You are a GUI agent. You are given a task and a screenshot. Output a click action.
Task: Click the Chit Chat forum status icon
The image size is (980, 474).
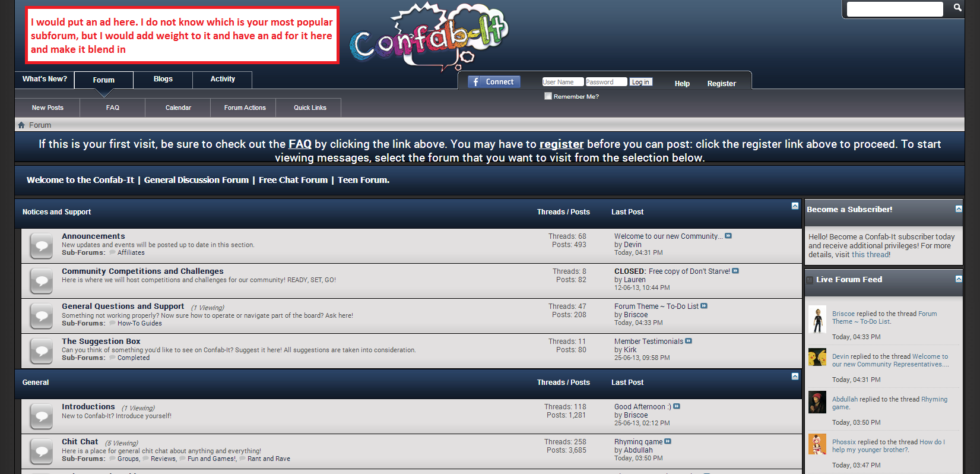42,451
